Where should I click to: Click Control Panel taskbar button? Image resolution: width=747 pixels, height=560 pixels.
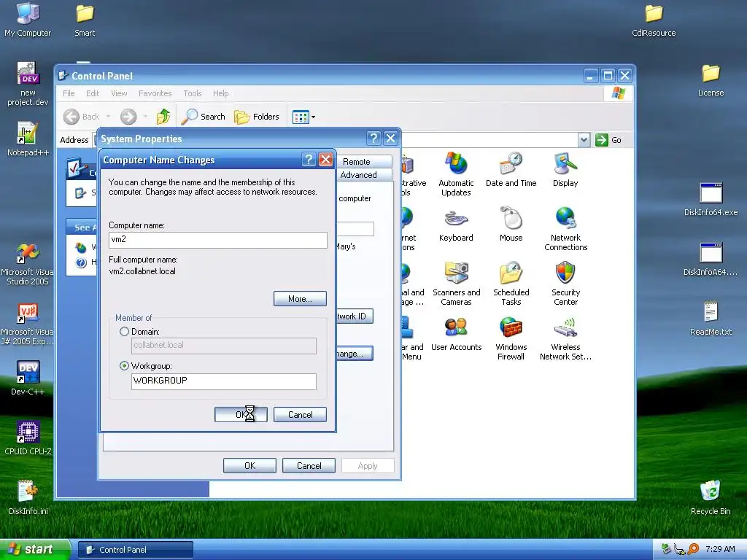135,550
